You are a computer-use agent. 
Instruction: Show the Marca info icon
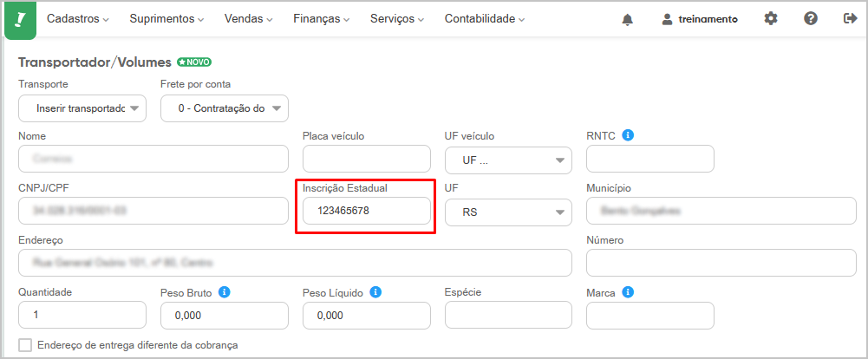click(627, 292)
